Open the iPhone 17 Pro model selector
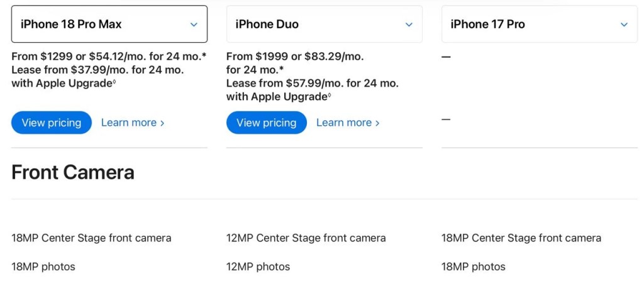The width and height of the screenshot is (644, 286). pos(539,25)
